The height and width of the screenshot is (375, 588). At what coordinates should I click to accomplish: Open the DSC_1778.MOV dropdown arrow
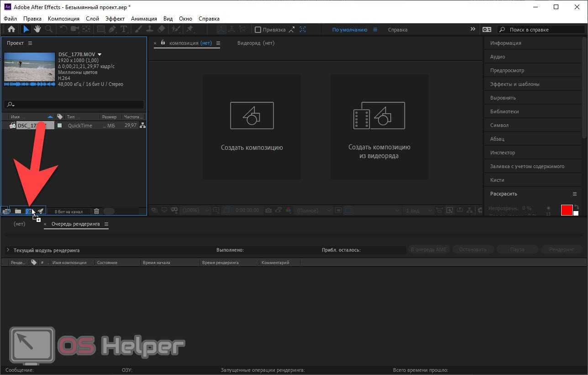coord(100,54)
